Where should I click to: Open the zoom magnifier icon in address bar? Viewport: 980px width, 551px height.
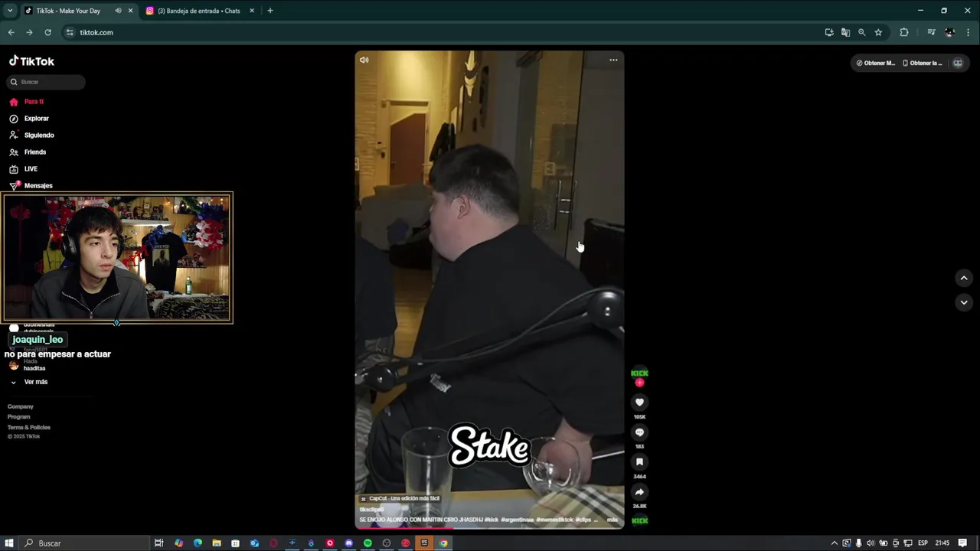(861, 32)
